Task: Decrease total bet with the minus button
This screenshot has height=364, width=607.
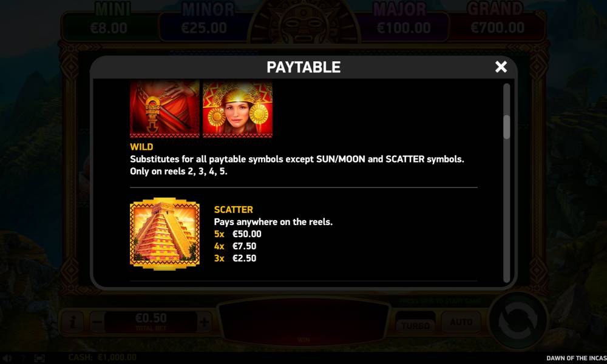Action: click(x=98, y=322)
